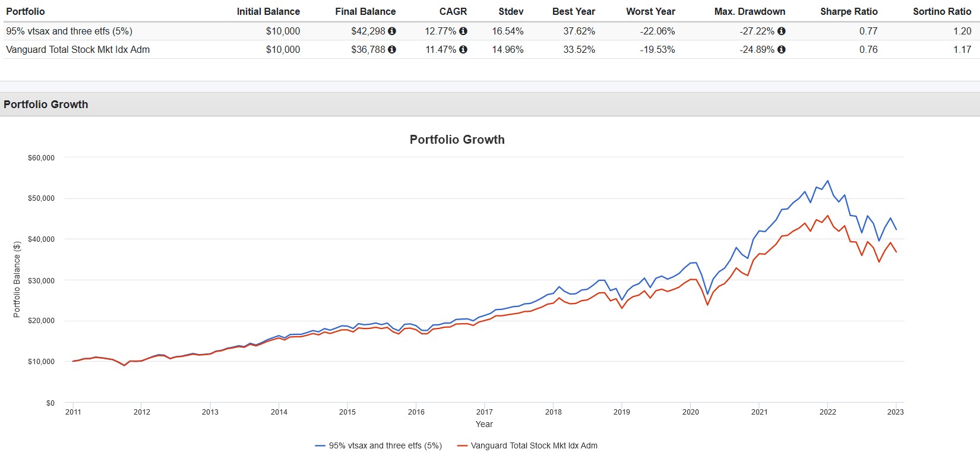Click the Sortino Ratio column header

point(942,11)
